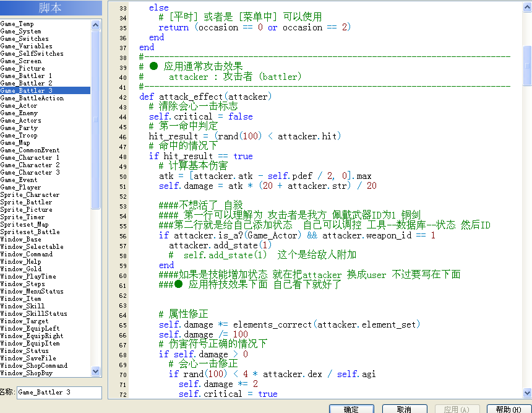Image resolution: width=532 pixels, height=413 pixels.
Task: Focus the 名称 name input field
Action: (59, 393)
